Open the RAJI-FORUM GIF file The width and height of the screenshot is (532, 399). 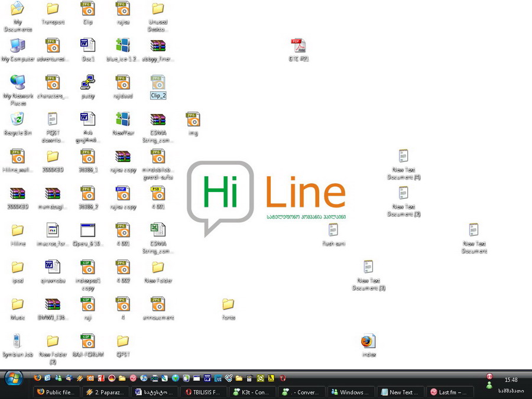tap(88, 341)
